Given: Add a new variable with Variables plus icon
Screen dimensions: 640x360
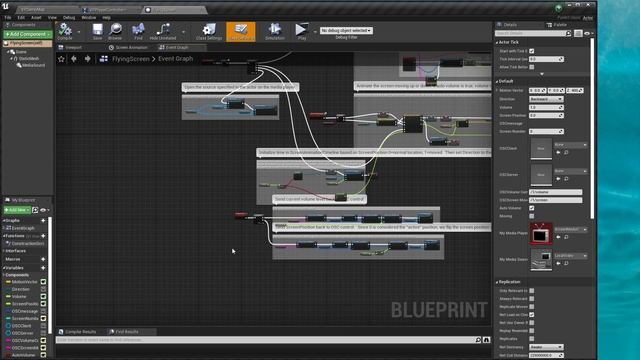Looking at the screenshot, I should [43, 268].
